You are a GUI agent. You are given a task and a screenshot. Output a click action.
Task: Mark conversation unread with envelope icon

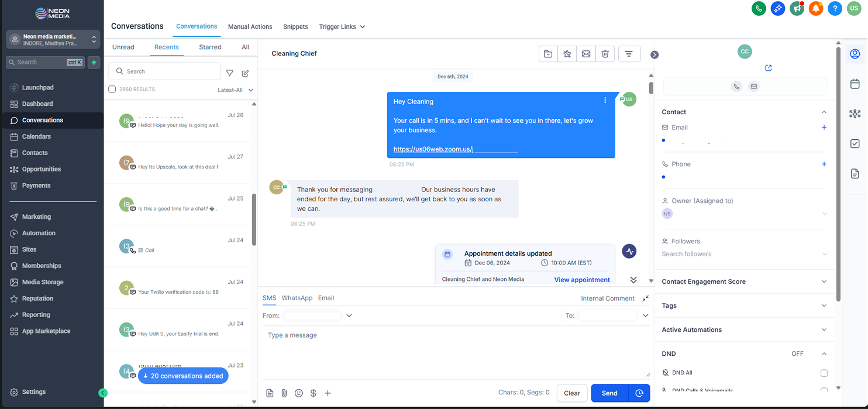pos(586,54)
